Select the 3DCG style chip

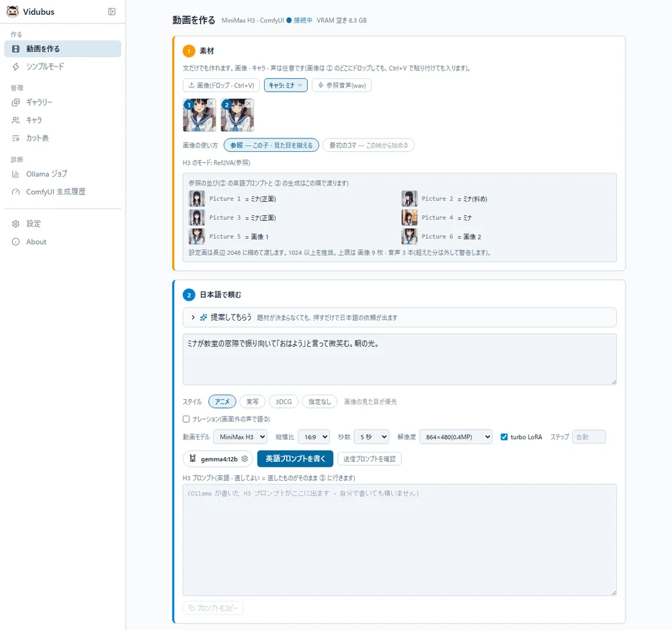point(284,402)
